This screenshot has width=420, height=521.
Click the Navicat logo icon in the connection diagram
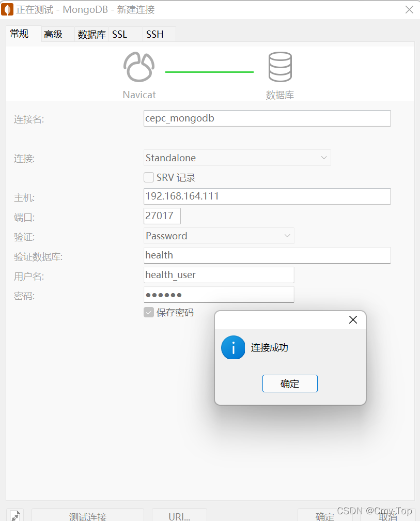pyautogui.click(x=138, y=66)
